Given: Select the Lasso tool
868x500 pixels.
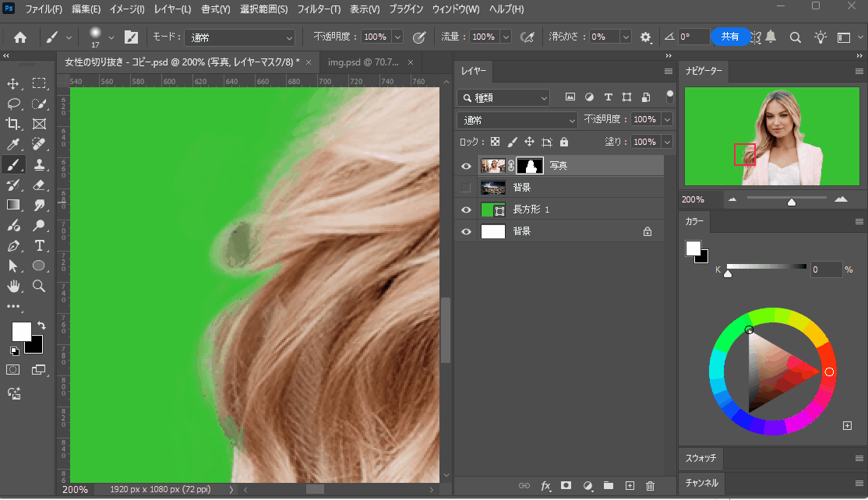Looking at the screenshot, I should pyautogui.click(x=13, y=104).
